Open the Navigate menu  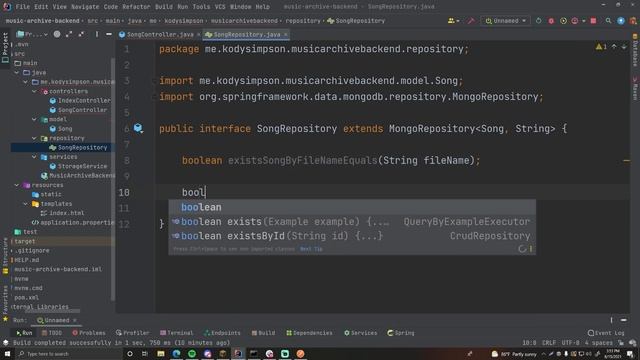click(85, 7)
